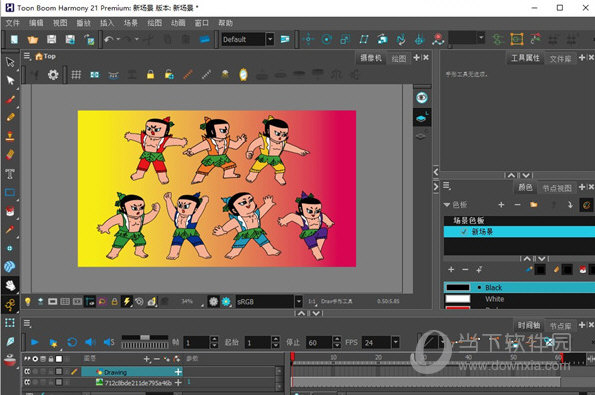Select the Pencil tool
595x395 pixels.
(x=10, y=117)
